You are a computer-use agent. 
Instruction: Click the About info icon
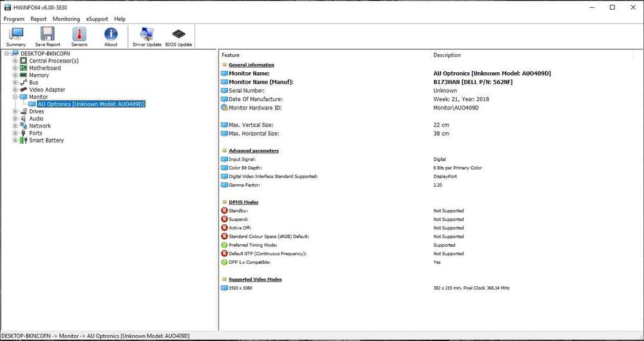coord(111,36)
